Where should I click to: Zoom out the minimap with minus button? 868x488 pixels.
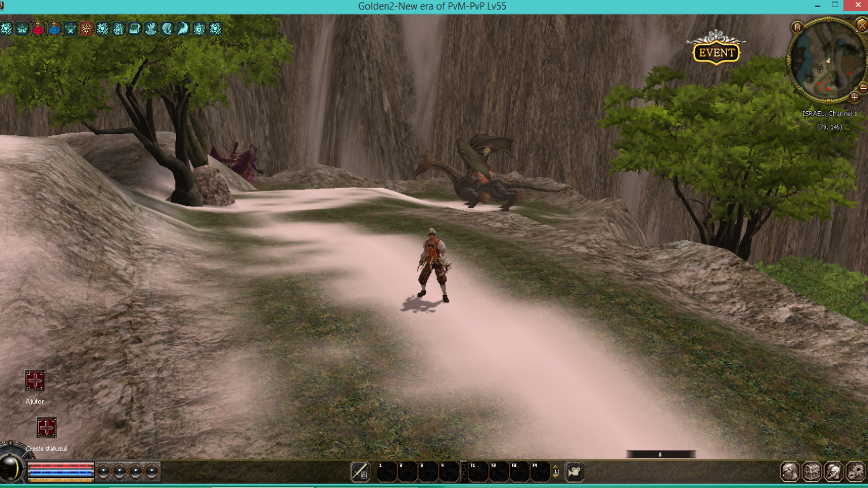click(x=863, y=88)
